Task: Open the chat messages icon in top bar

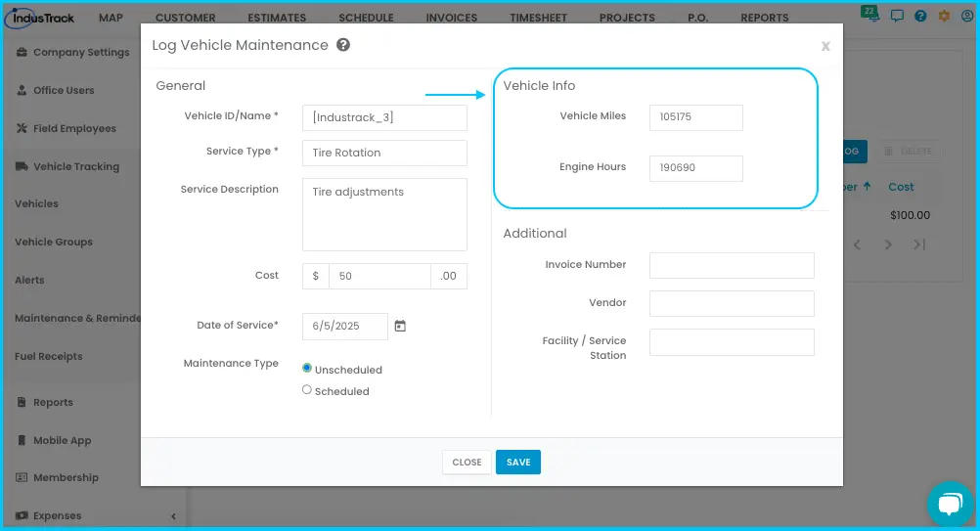Action: coord(897,17)
